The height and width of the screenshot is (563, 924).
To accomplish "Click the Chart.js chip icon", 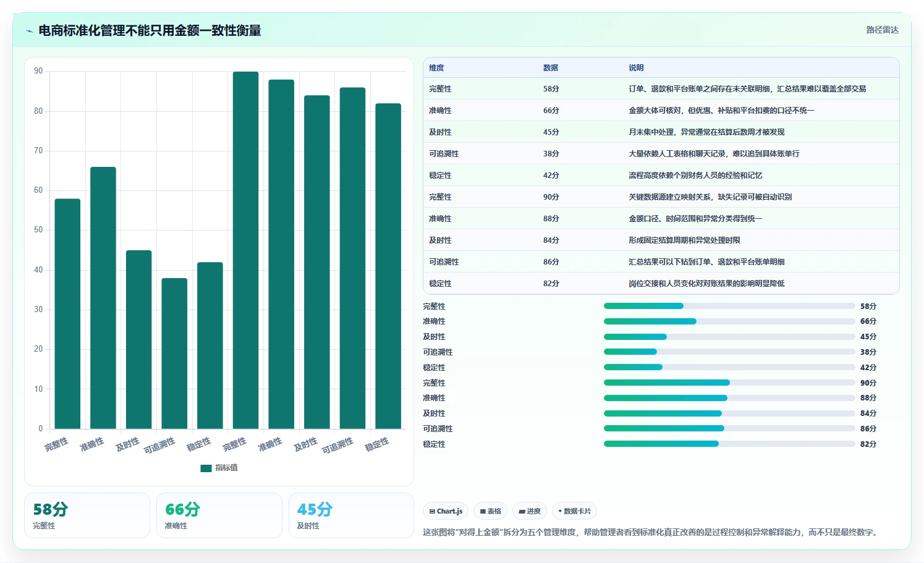I will click(432, 512).
